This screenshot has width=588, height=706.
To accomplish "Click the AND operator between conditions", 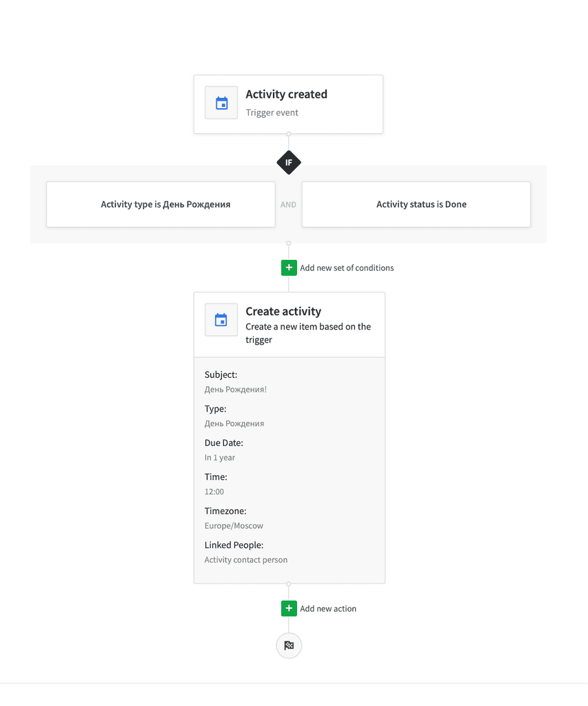I will click(288, 205).
